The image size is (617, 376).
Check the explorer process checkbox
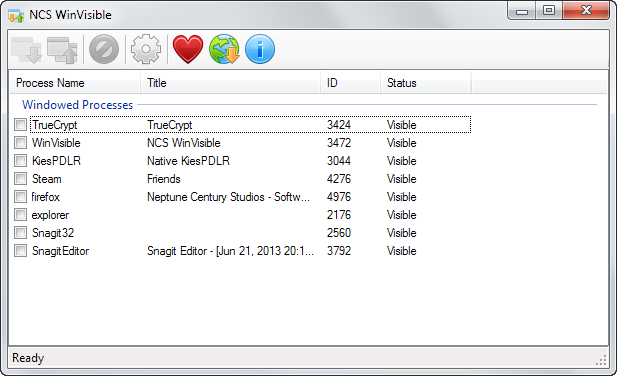20,214
